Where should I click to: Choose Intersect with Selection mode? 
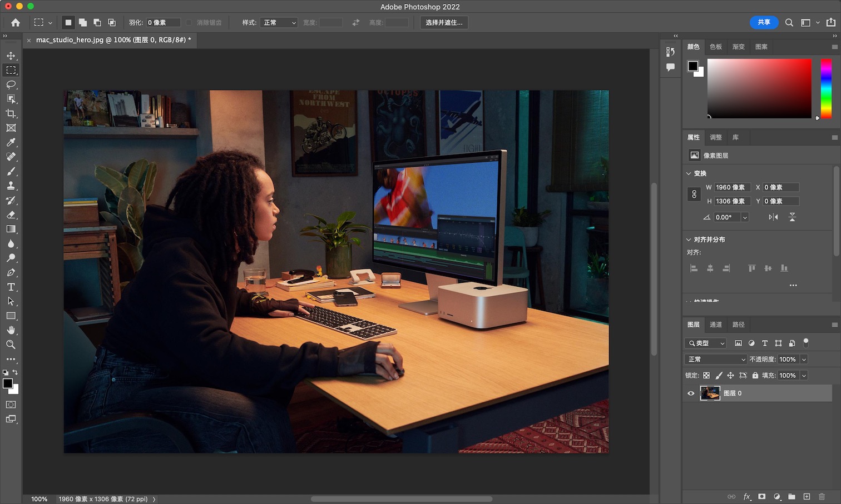tap(112, 23)
